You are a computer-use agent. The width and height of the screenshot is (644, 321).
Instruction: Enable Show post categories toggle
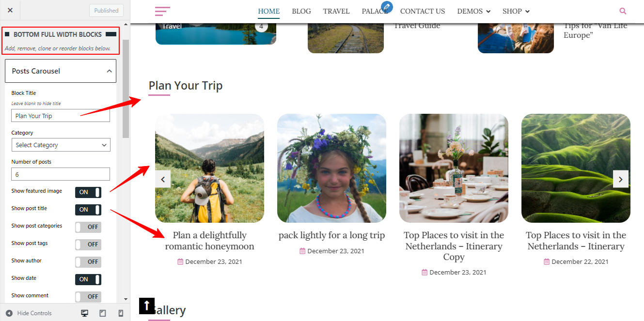coord(88,227)
